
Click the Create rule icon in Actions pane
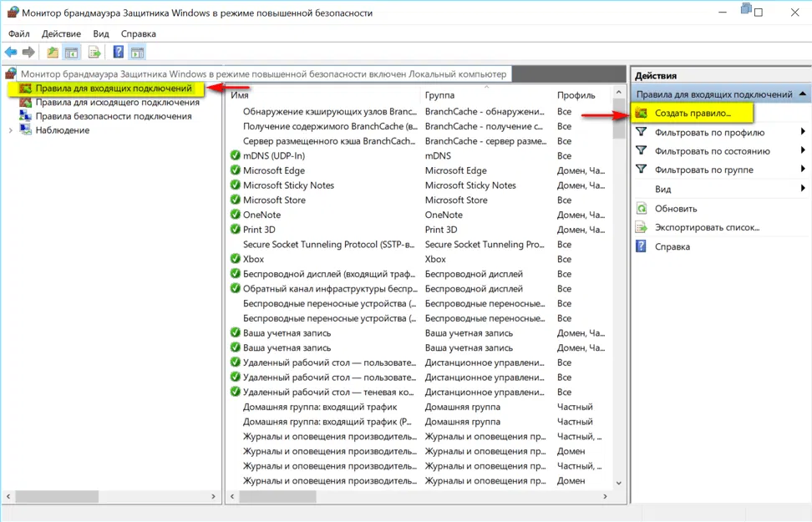[x=641, y=113]
